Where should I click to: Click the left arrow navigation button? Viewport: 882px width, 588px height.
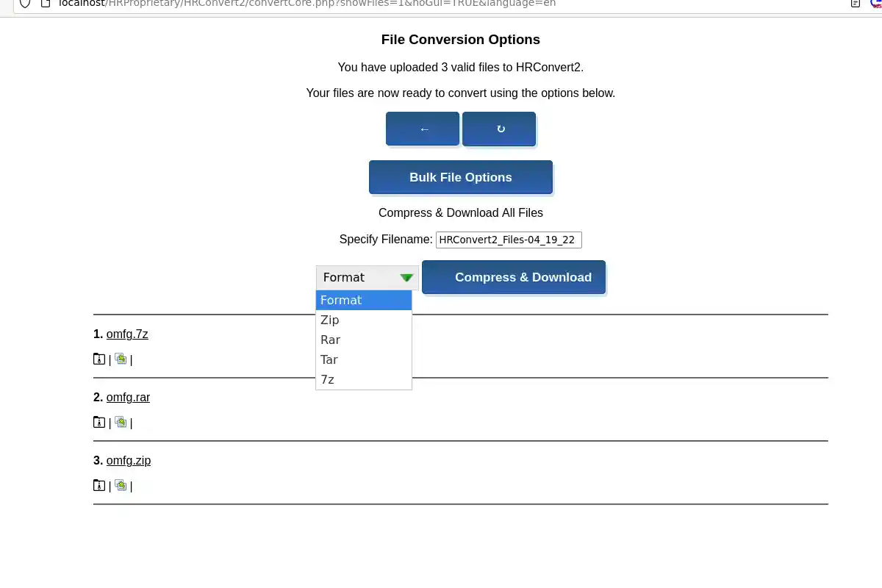(x=423, y=128)
